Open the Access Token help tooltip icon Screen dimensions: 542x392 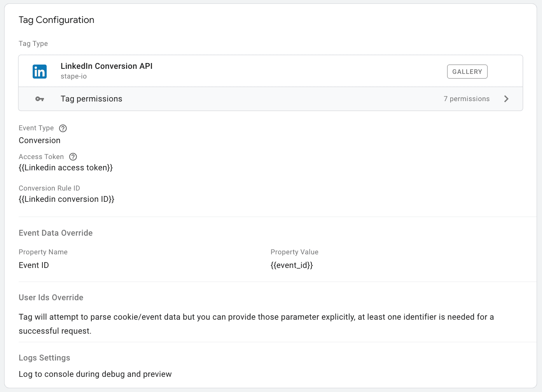(x=73, y=157)
